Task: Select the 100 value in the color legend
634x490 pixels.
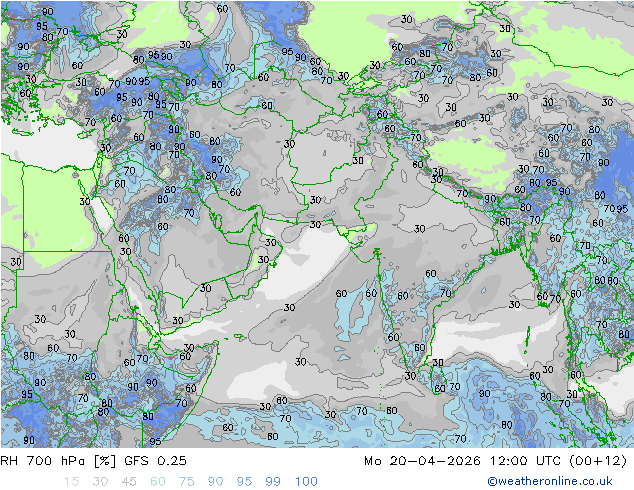Action: click(306, 482)
